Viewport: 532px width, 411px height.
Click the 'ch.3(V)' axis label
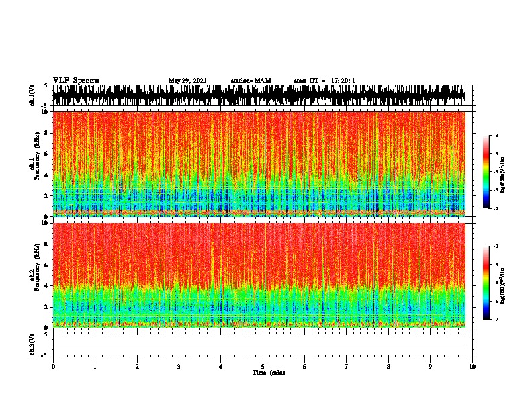[32, 345]
